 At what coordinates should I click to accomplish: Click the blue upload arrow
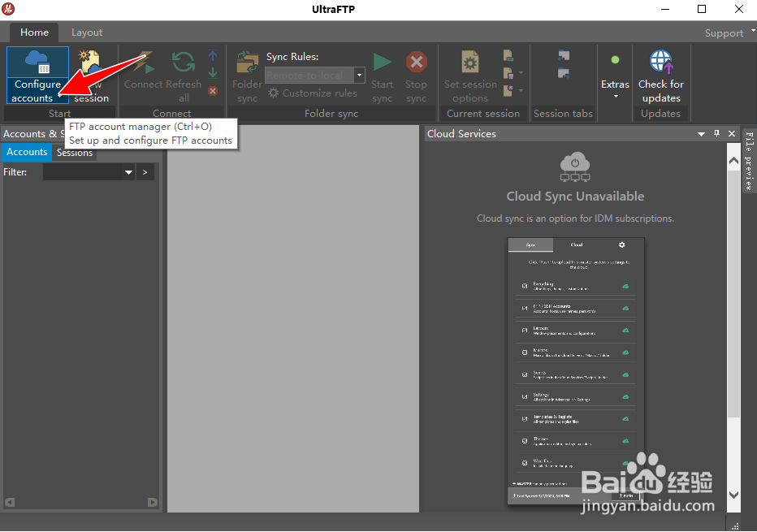pyautogui.click(x=213, y=56)
